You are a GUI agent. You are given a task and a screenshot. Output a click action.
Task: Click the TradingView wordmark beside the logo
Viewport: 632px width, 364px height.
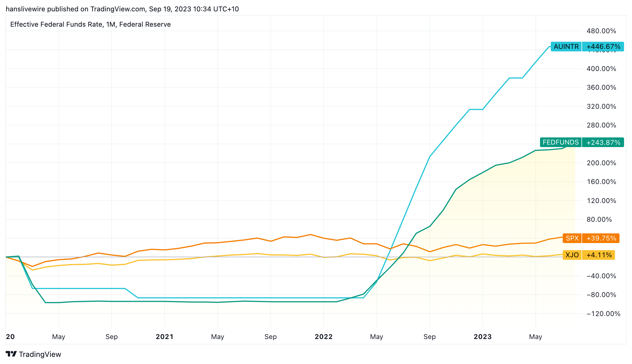[x=40, y=354]
